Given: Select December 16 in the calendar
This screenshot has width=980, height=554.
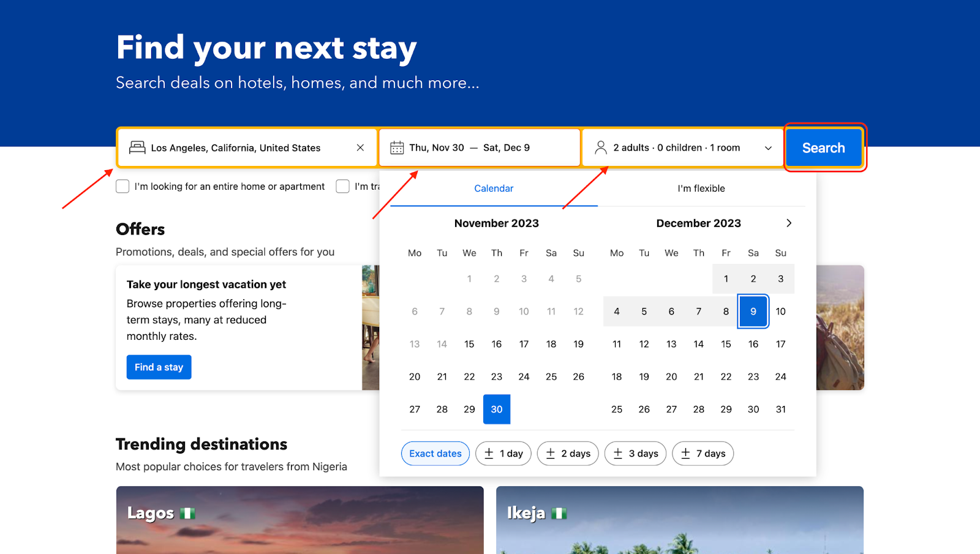Looking at the screenshot, I should (x=753, y=344).
